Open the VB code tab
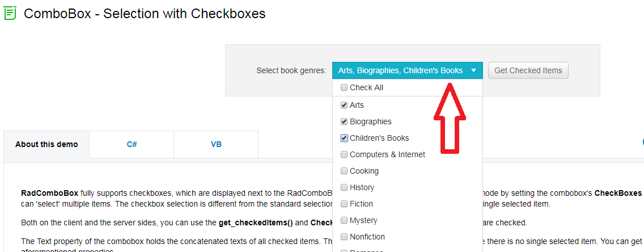The image size is (644, 252). tap(216, 144)
